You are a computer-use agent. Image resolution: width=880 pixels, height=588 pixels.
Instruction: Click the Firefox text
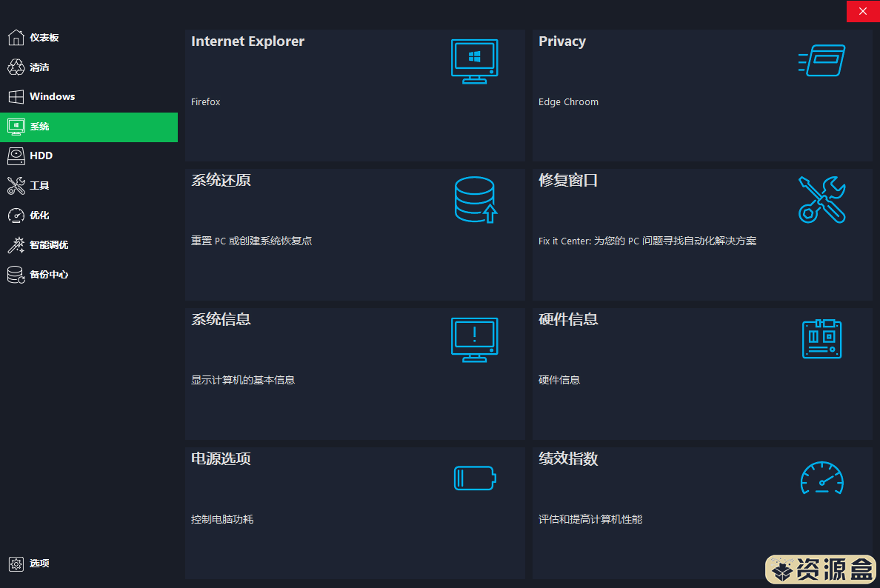(205, 102)
